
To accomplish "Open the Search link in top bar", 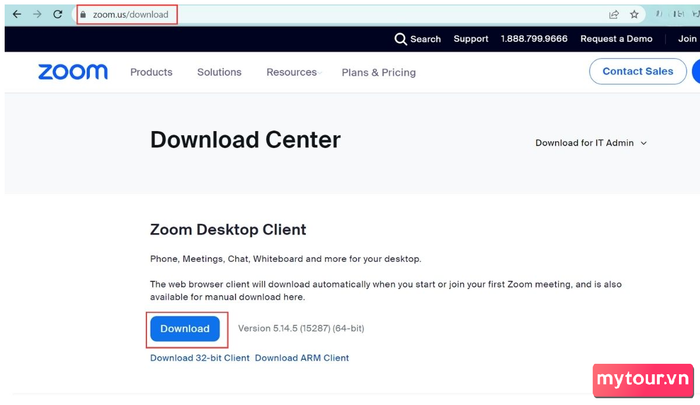I will click(425, 39).
